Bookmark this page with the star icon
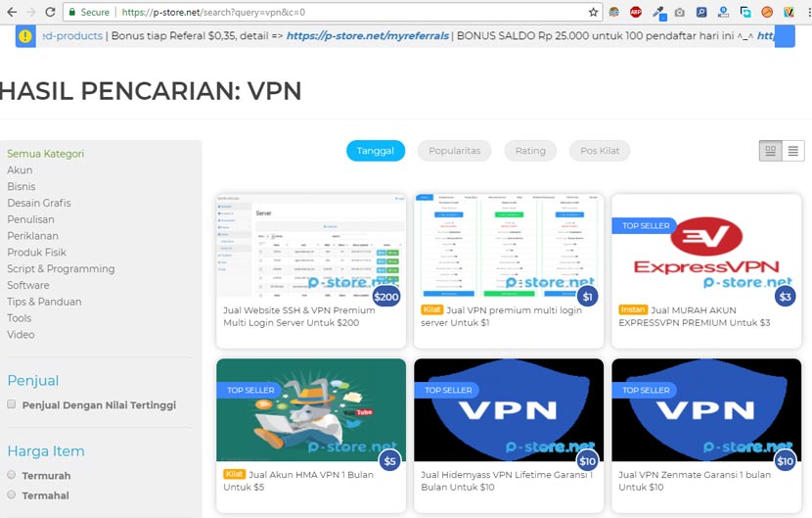This screenshot has height=518, width=812. tap(593, 12)
